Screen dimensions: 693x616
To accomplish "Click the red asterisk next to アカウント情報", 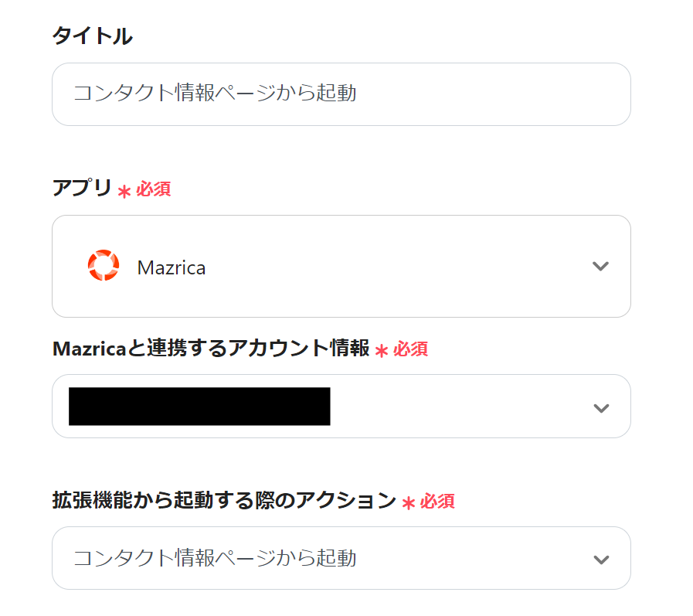I will pos(381,351).
